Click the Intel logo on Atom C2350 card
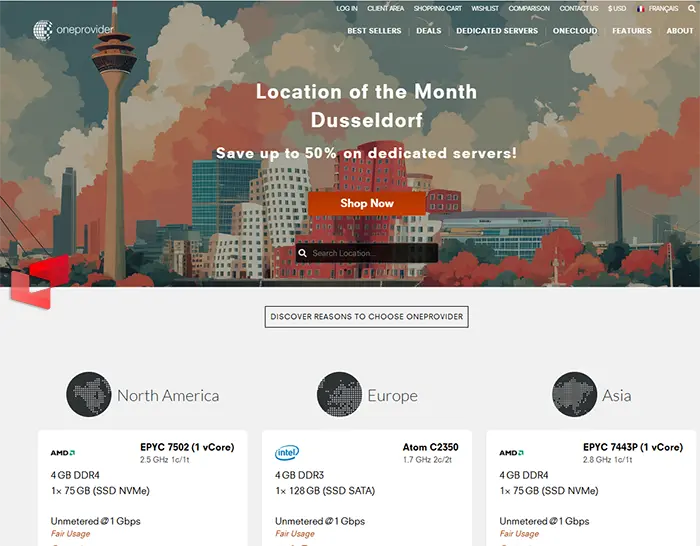Viewport: 700px width, 546px height. [x=287, y=453]
